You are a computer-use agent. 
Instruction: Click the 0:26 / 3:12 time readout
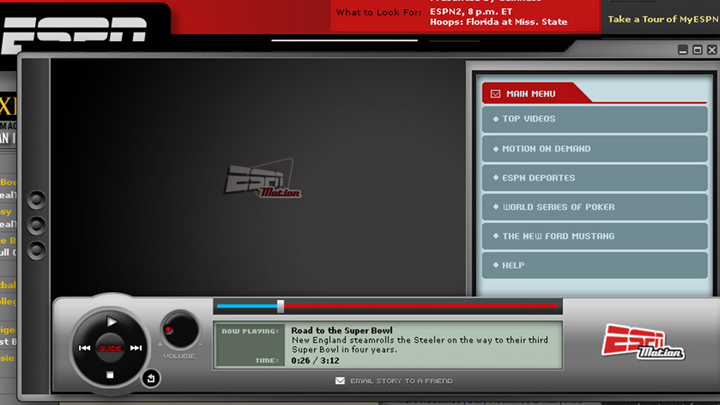click(x=315, y=360)
